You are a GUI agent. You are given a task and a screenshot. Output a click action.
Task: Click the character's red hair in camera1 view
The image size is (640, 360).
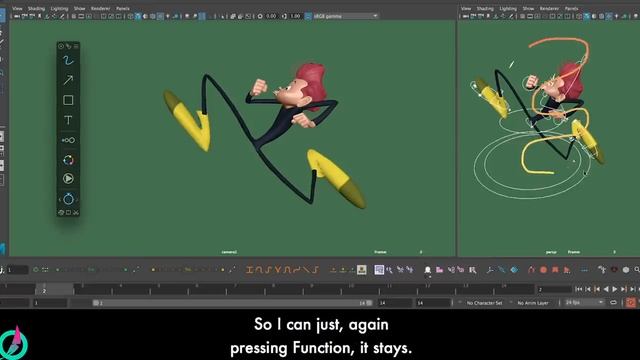pos(313,84)
